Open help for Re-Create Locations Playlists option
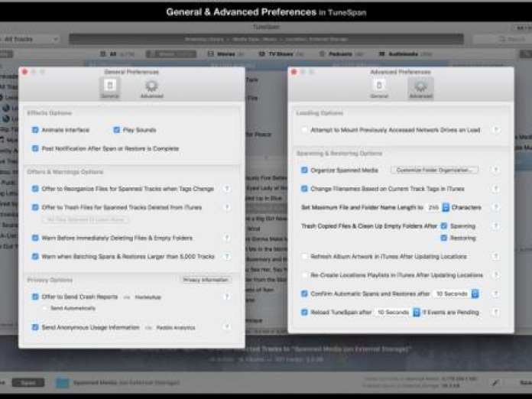Image resolution: width=532 pixels, height=399 pixels. click(496, 275)
